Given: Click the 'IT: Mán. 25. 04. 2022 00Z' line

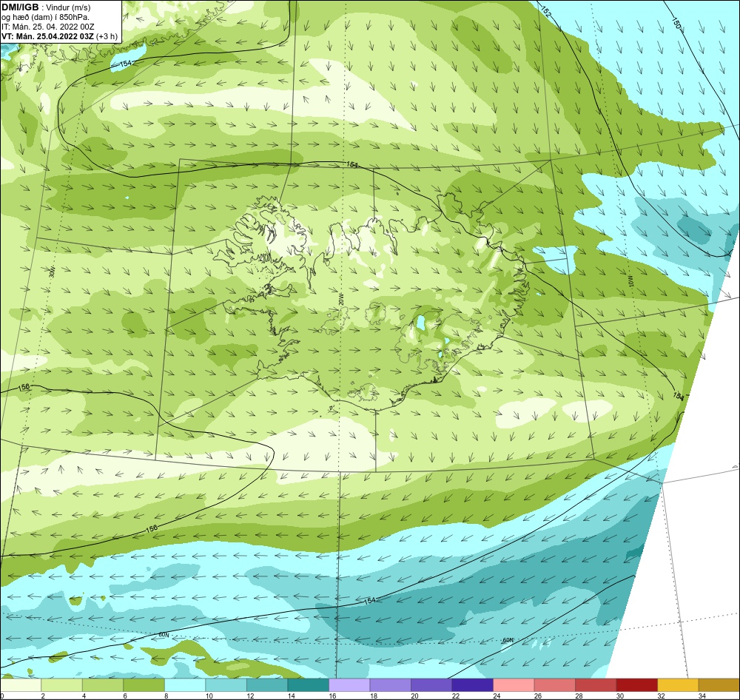Looking at the screenshot, I should coord(47,27).
